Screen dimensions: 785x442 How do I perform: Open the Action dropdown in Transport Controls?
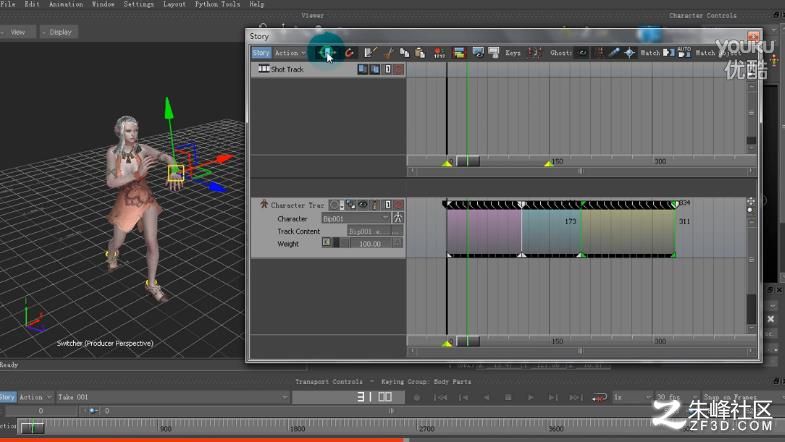coord(35,397)
